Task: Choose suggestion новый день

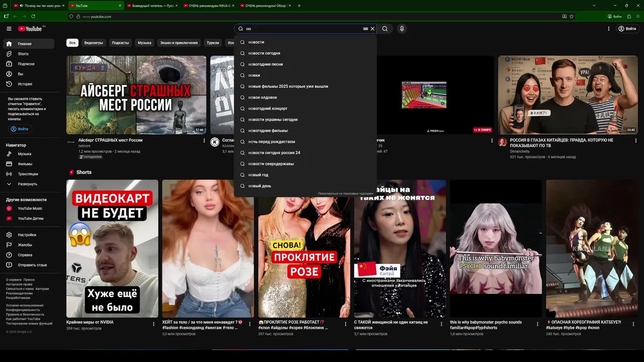Action: click(305, 186)
